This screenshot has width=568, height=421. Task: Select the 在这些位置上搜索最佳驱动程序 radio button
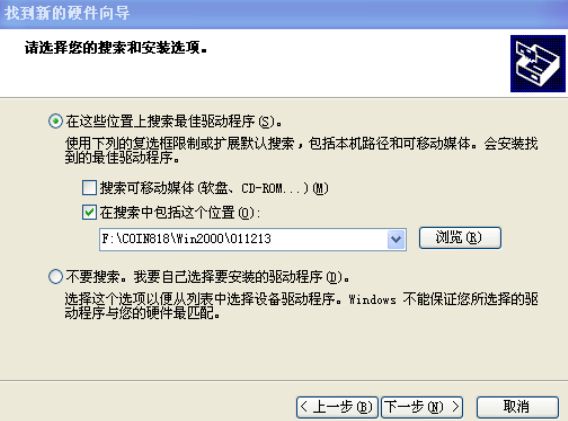tap(55, 121)
